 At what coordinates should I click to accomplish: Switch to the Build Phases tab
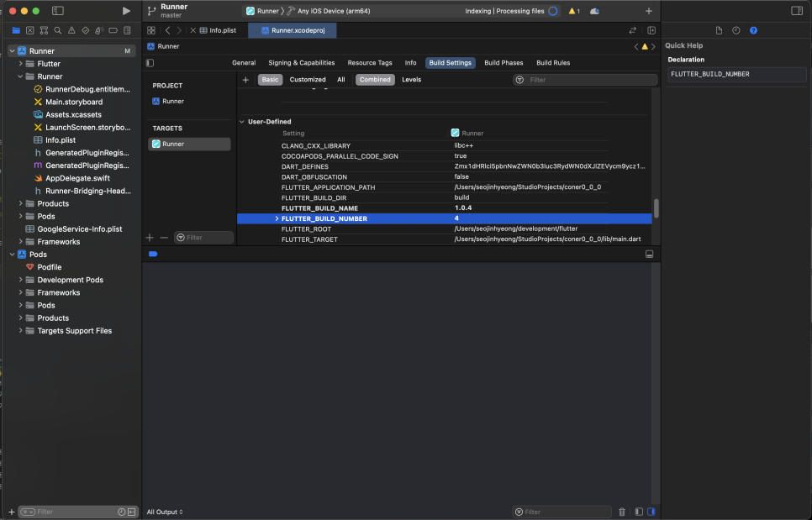504,63
